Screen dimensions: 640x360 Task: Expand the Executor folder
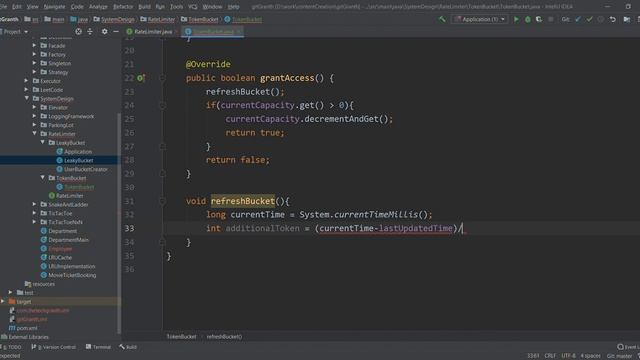coord(27,81)
